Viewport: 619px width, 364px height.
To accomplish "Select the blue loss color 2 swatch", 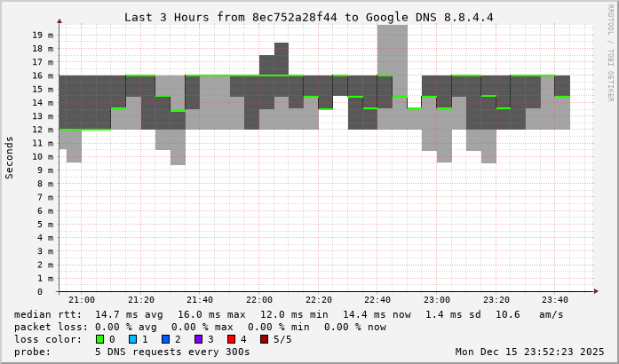I will point(165,339).
